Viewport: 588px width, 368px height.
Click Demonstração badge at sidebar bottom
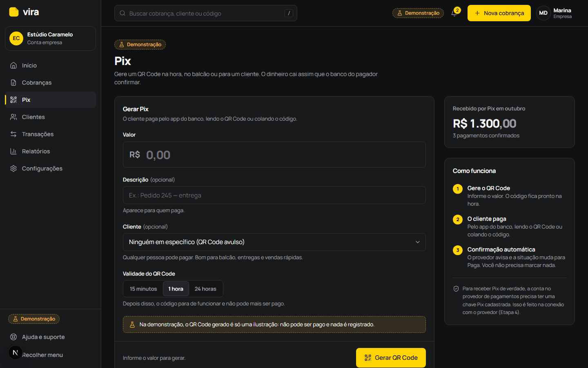click(x=34, y=319)
